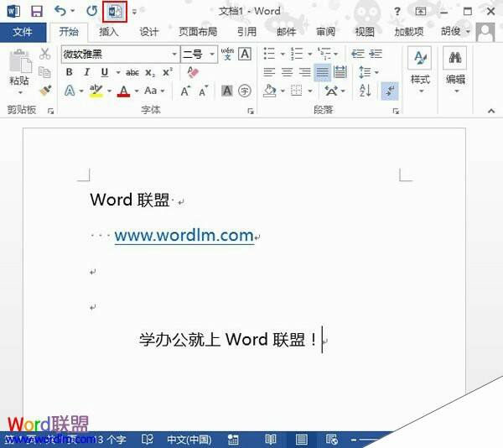
Task: Apply paragraph shading paint bucket
Action: coord(269,91)
